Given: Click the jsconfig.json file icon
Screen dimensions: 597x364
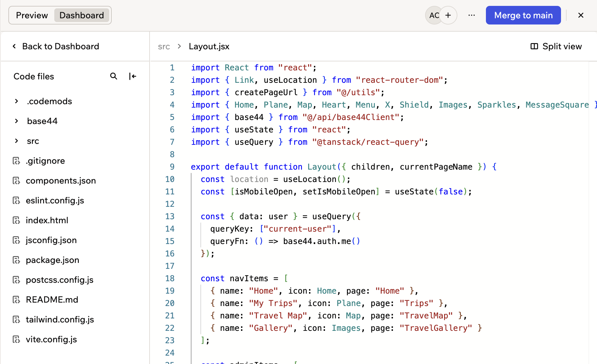Looking at the screenshot, I should [x=16, y=240].
